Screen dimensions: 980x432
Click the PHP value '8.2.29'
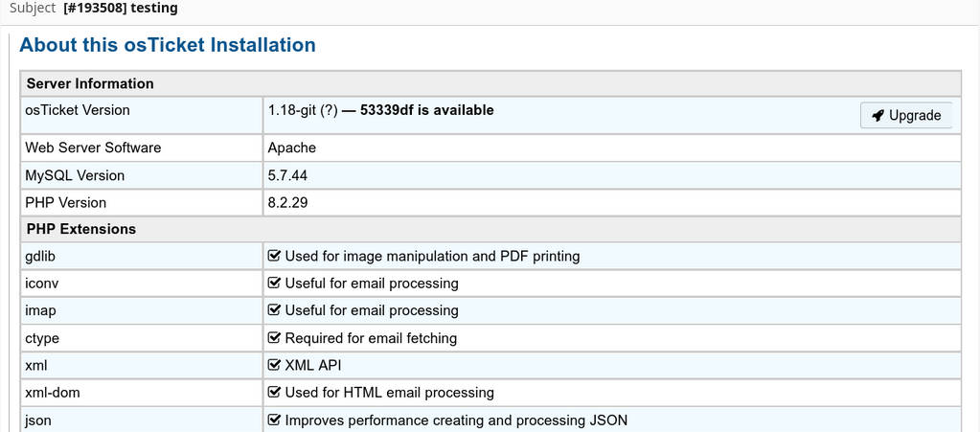(x=287, y=202)
